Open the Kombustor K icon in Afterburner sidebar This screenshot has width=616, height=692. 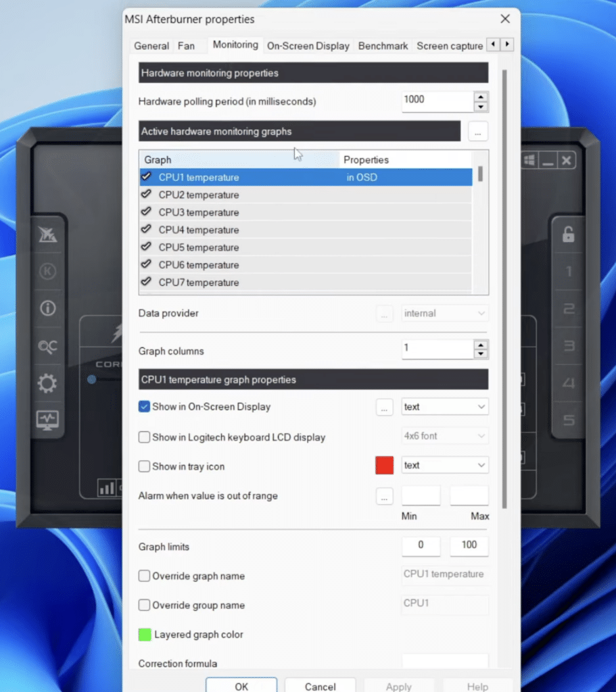coord(48,271)
